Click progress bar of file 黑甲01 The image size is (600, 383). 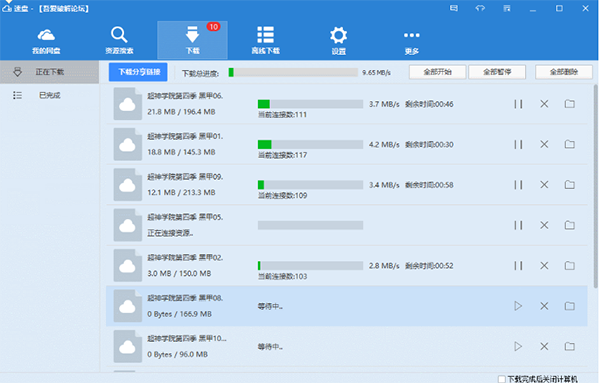pyautogui.click(x=310, y=145)
